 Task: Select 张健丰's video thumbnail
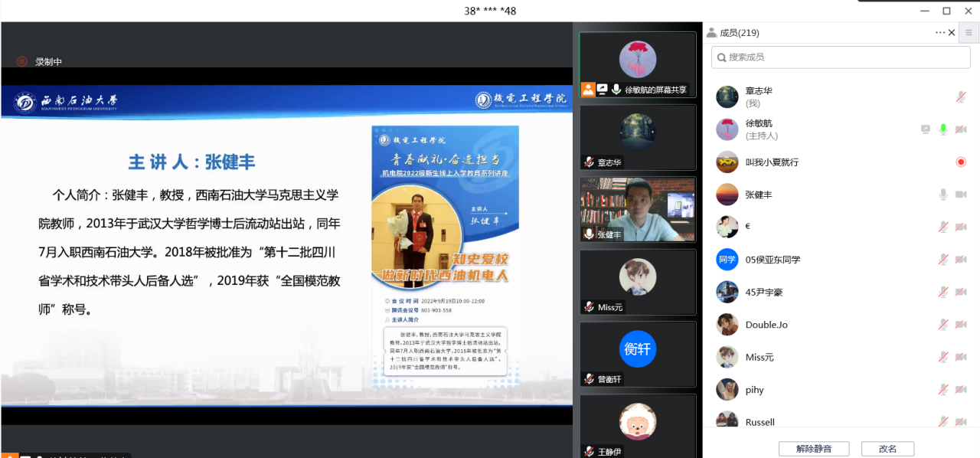click(x=638, y=209)
